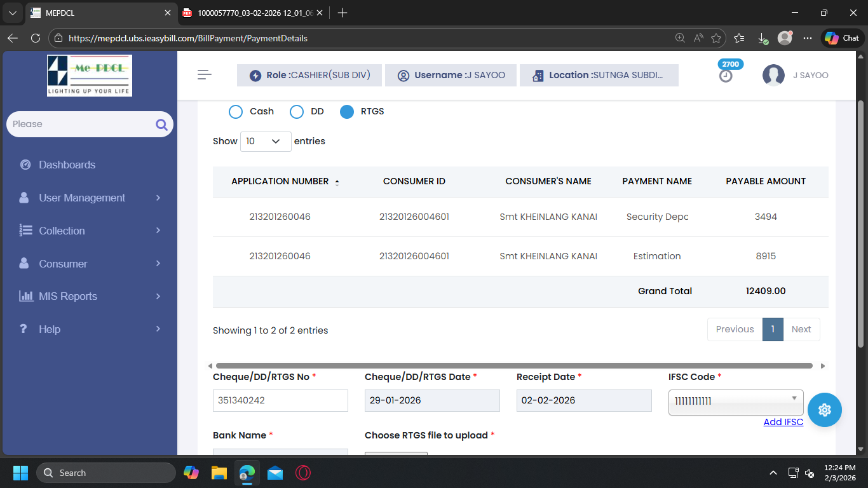Choose the RTGS radio button
The width and height of the screenshot is (868, 488).
(x=347, y=112)
